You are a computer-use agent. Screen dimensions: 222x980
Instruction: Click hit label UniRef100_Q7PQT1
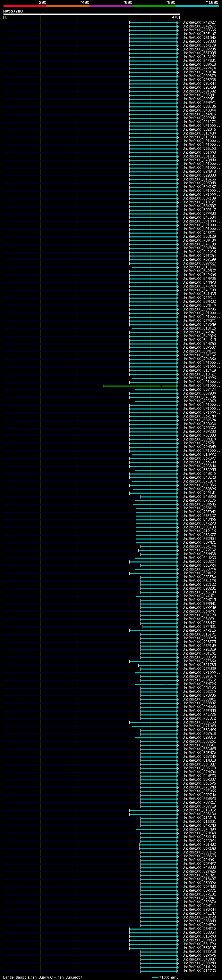point(199,321)
